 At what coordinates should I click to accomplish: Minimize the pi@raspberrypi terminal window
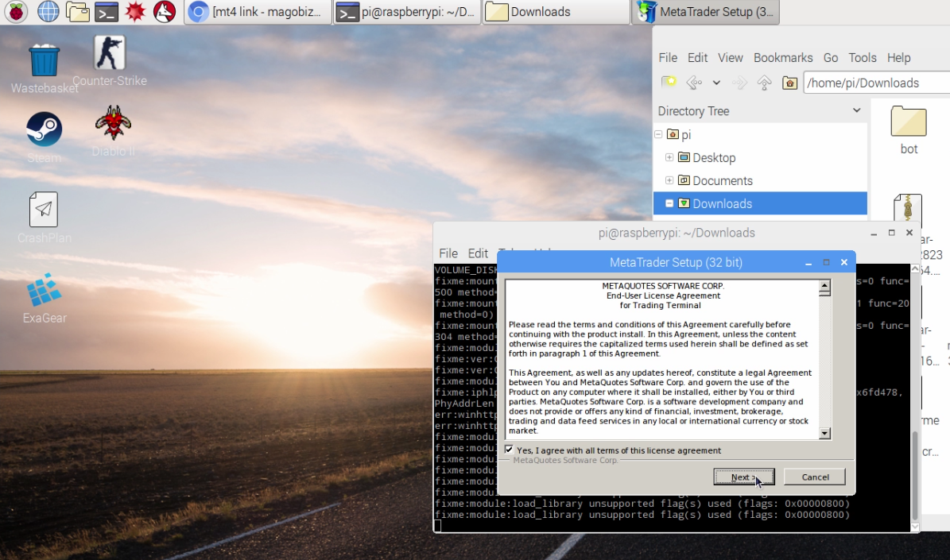[x=874, y=233]
